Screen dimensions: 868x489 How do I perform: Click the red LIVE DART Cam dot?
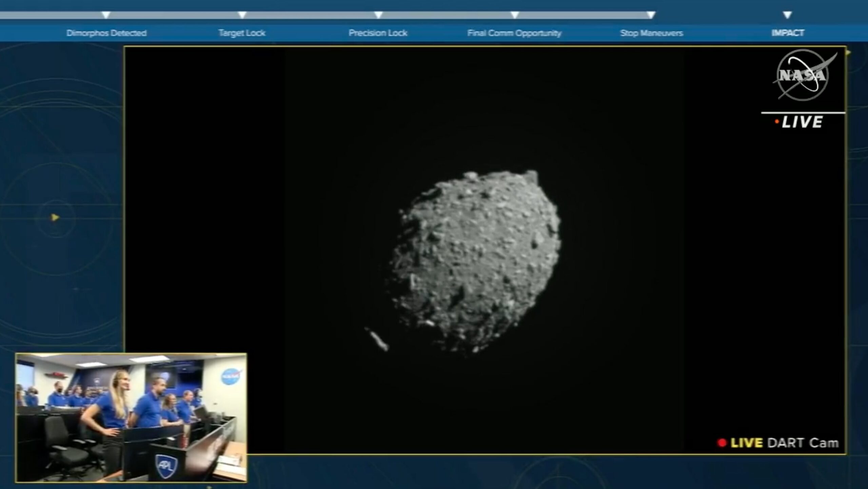point(722,443)
